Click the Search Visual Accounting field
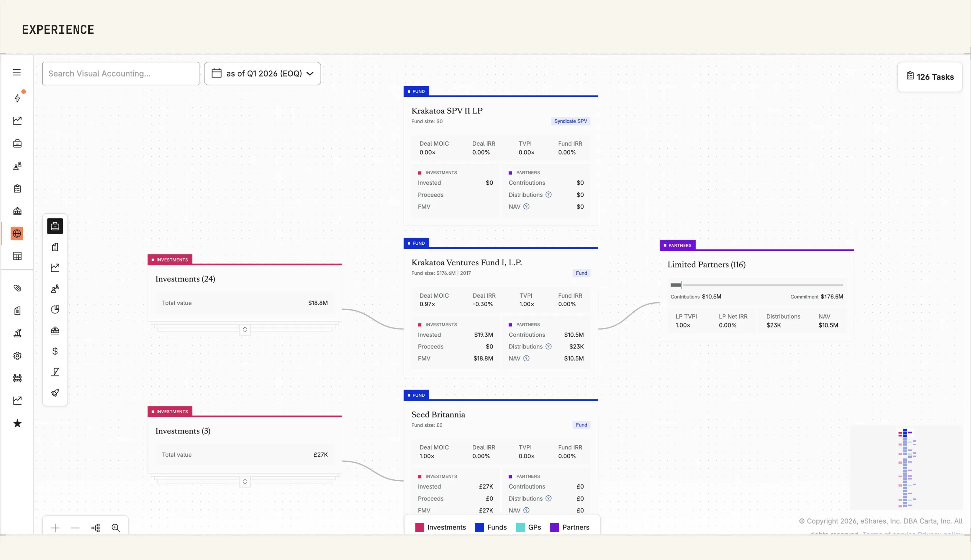The height and width of the screenshot is (560, 971). point(121,74)
